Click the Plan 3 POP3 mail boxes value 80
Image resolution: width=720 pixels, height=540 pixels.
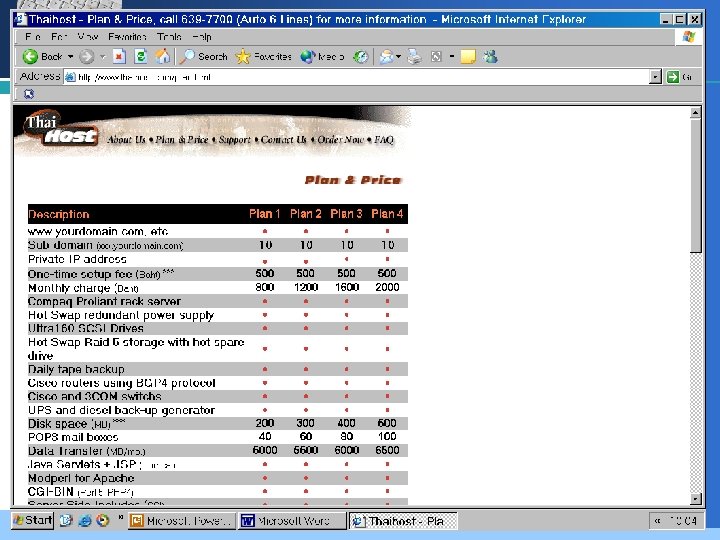click(x=347, y=436)
